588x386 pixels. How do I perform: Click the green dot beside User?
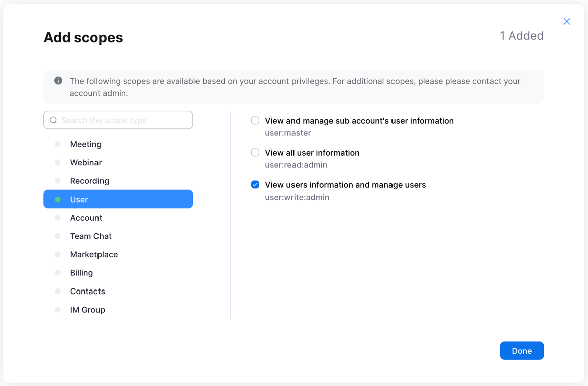(x=58, y=200)
